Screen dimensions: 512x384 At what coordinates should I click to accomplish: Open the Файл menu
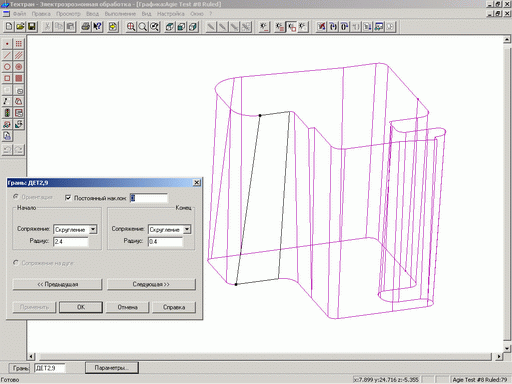19,14
